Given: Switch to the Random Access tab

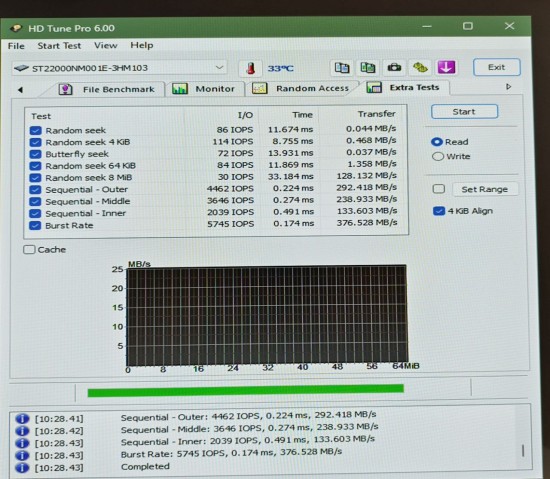Looking at the screenshot, I should [301, 88].
